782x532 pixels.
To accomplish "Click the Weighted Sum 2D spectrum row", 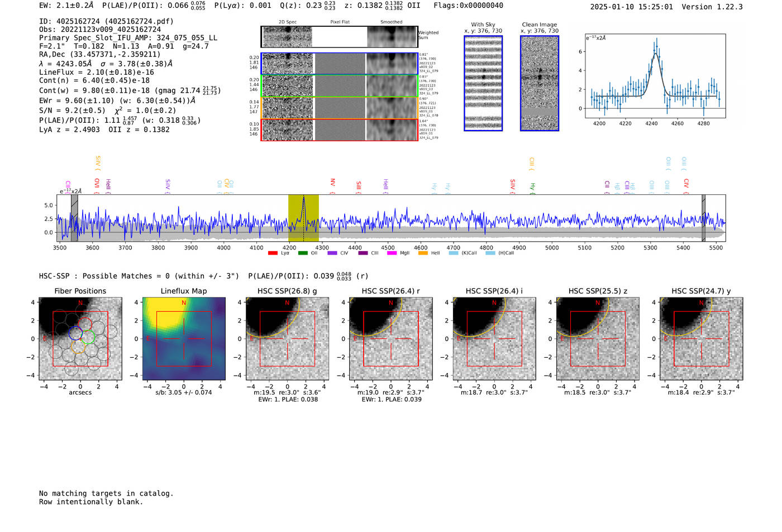I will click(x=339, y=37).
